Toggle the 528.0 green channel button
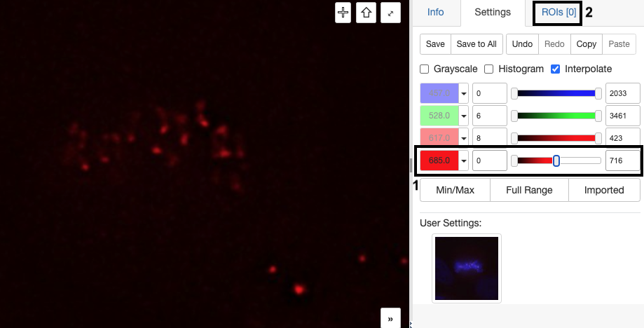Image resolution: width=644 pixels, height=328 pixels. point(439,116)
